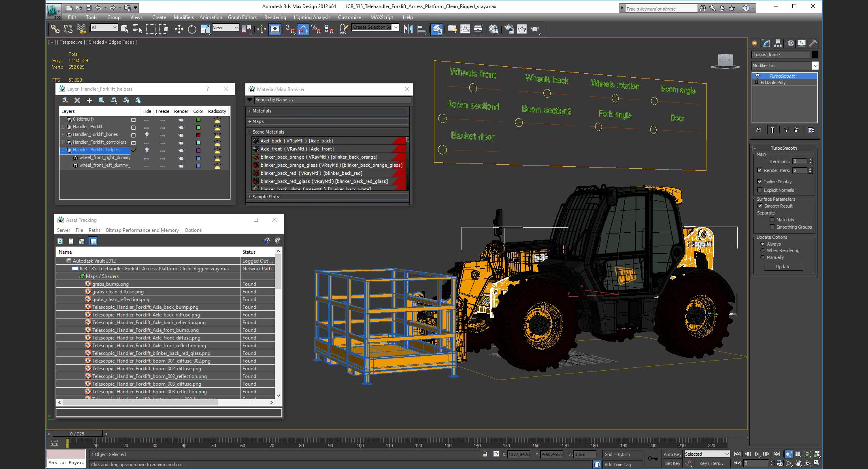Delete highlighted empty layers in Layer dialog

(77, 100)
